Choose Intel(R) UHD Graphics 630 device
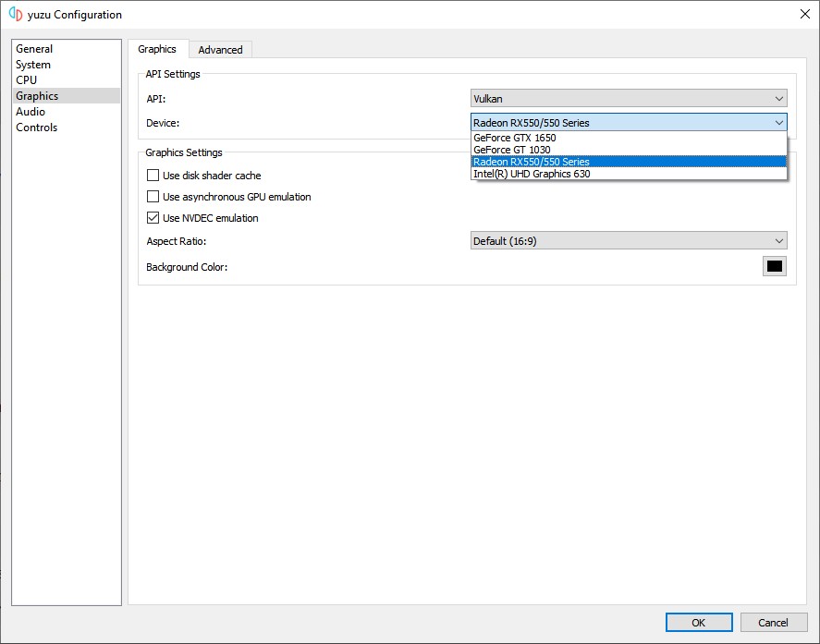The image size is (820, 644). [555, 173]
